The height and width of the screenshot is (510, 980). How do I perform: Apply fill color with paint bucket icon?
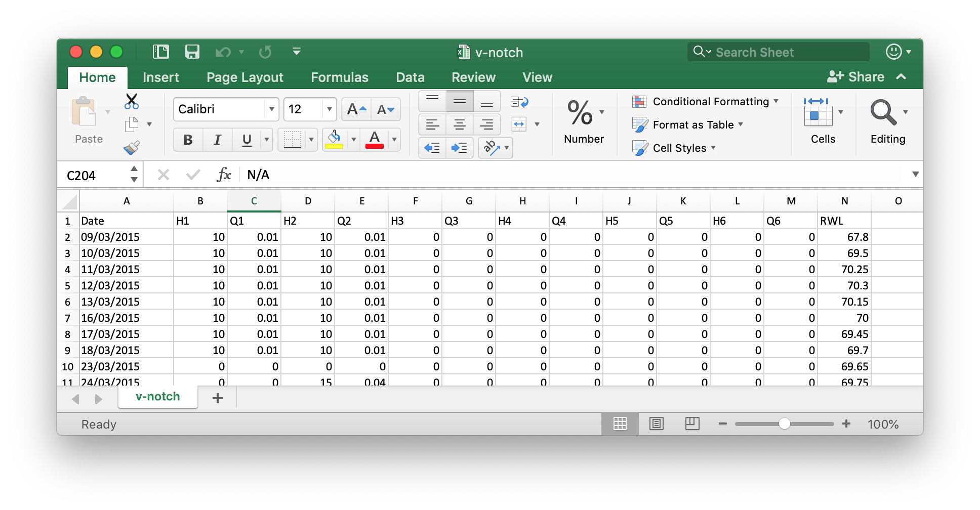pyautogui.click(x=334, y=139)
